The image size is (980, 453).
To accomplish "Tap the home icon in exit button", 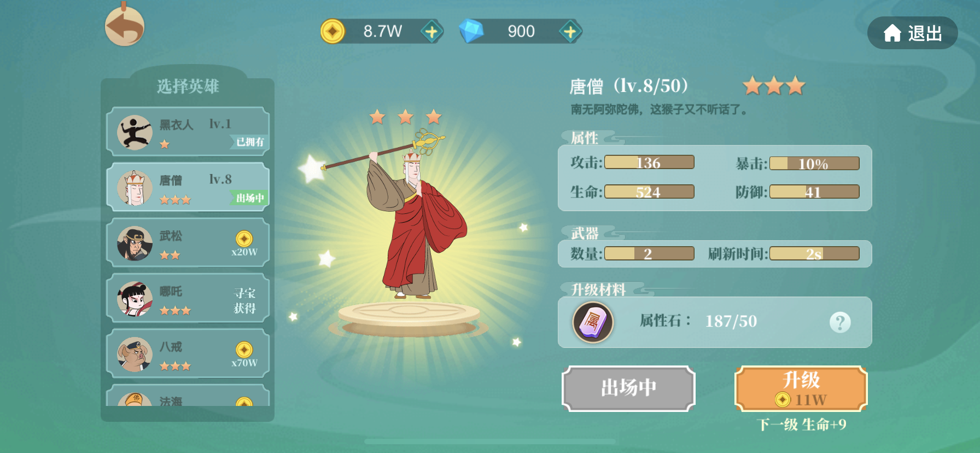I will pos(892,33).
